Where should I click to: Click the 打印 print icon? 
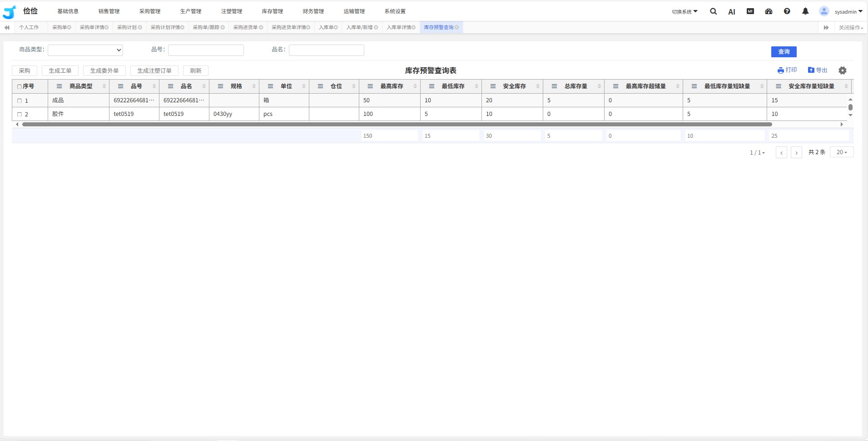pos(781,70)
